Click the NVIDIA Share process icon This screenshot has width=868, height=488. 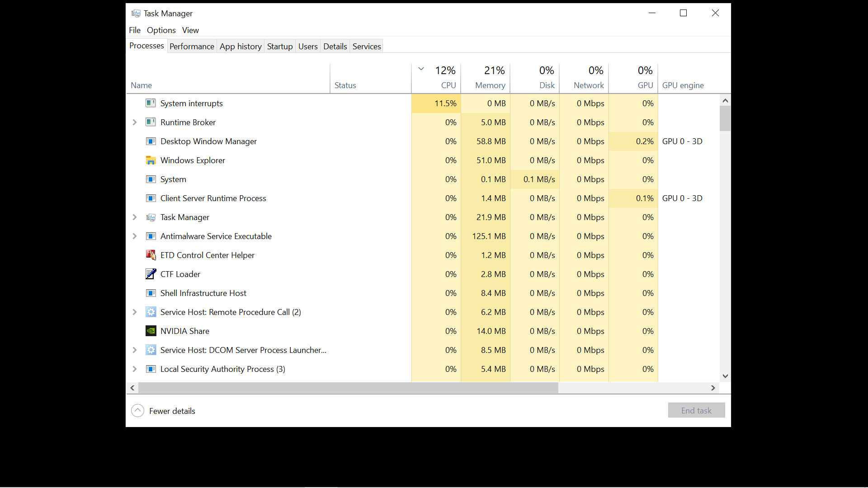click(151, 331)
